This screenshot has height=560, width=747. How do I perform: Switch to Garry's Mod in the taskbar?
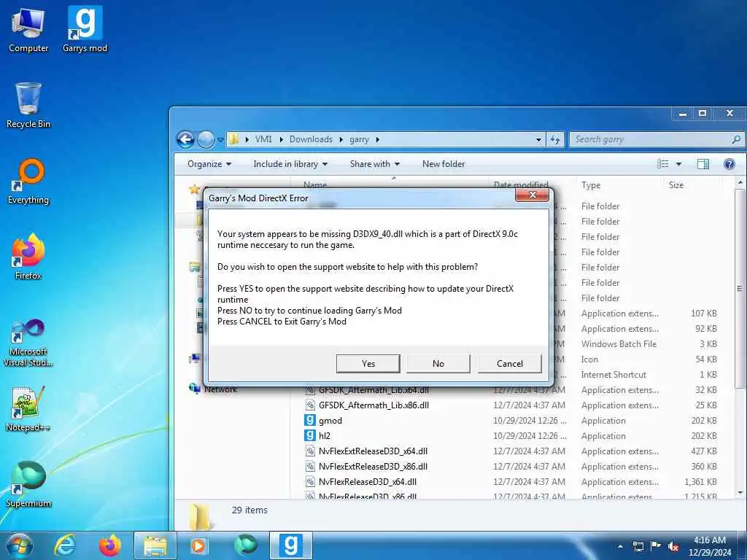[291, 545]
